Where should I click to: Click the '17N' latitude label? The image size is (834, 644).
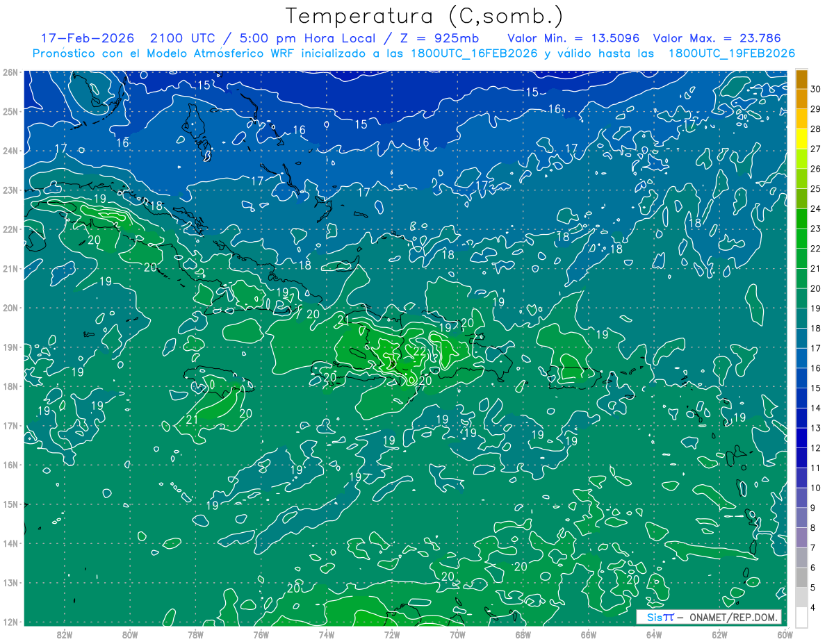click(x=10, y=425)
